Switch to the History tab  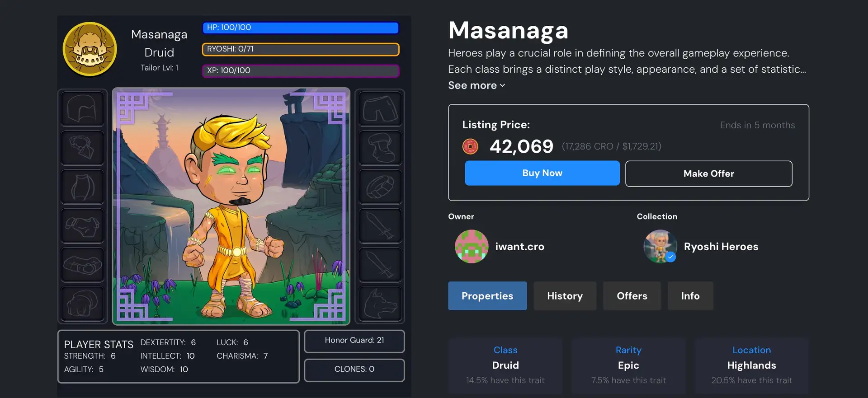pos(565,296)
